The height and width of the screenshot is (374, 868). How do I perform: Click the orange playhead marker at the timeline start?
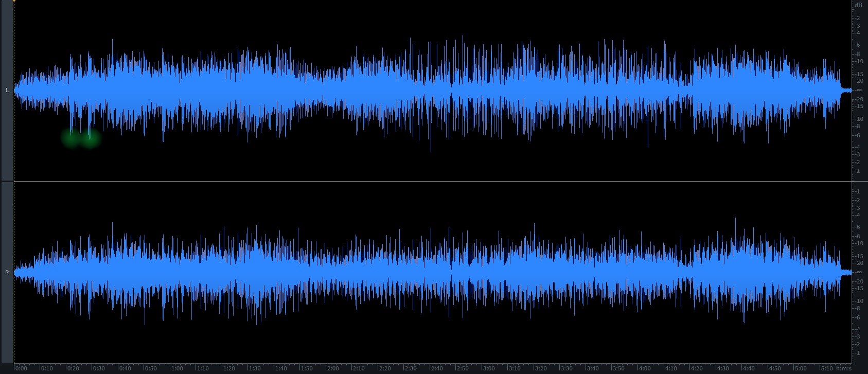[x=14, y=2]
